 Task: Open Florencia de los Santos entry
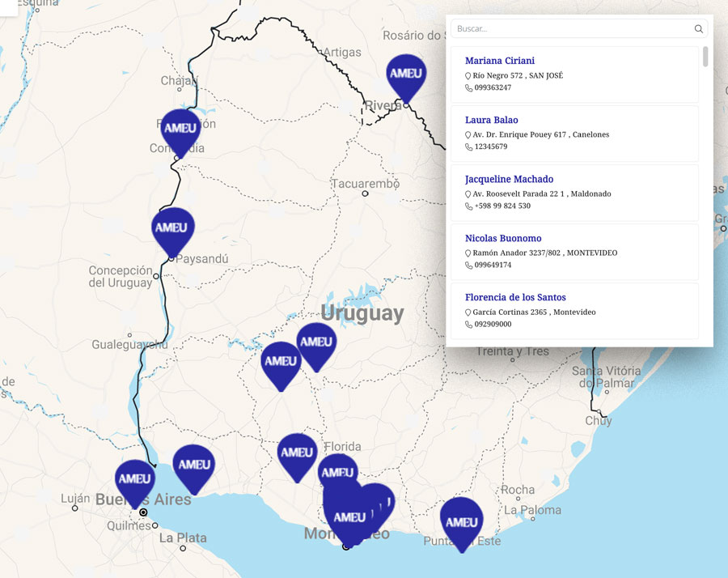pyautogui.click(x=515, y=297)
